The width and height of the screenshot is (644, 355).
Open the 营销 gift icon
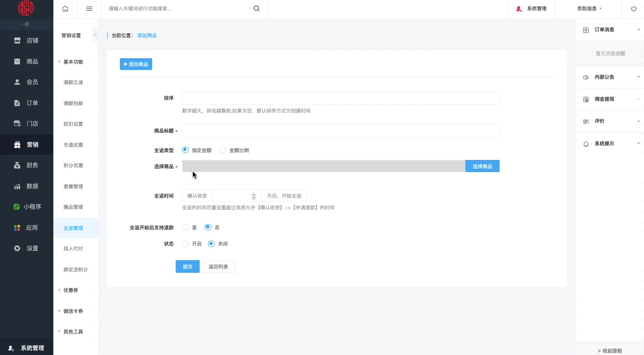[17, 145]
